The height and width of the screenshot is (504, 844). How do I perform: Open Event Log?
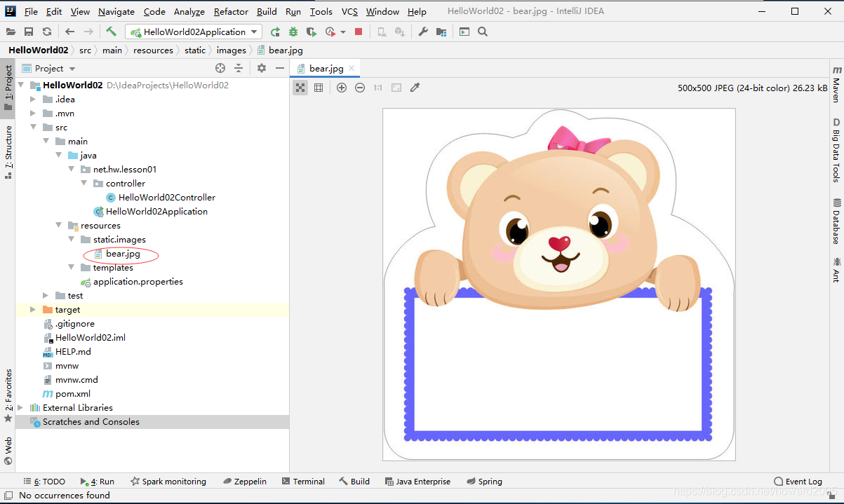798,482
